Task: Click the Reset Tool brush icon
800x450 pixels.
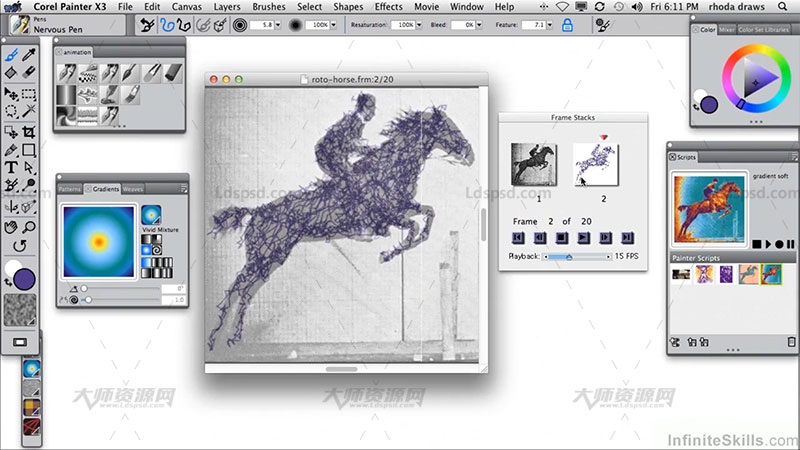Action: pyautogui.click(x=147, y=25)
